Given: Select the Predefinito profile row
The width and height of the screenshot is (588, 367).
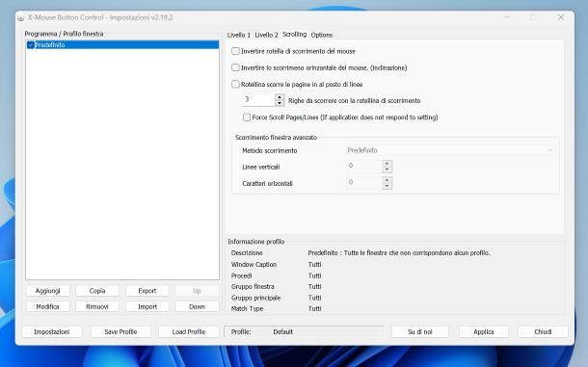Looking at the screenshot, I should (x=122, y=45).
